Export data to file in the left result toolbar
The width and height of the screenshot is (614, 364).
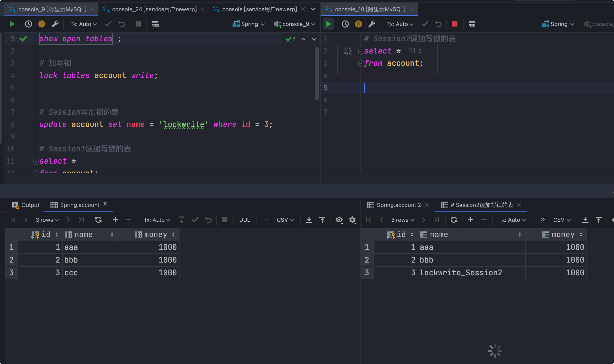309,220
